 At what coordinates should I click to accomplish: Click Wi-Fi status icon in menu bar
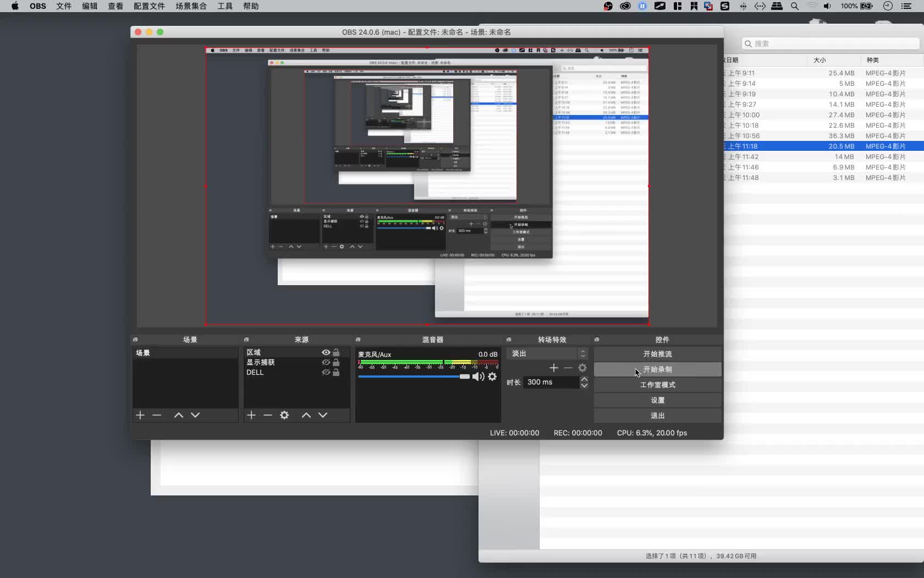click(x=812, y=6)
